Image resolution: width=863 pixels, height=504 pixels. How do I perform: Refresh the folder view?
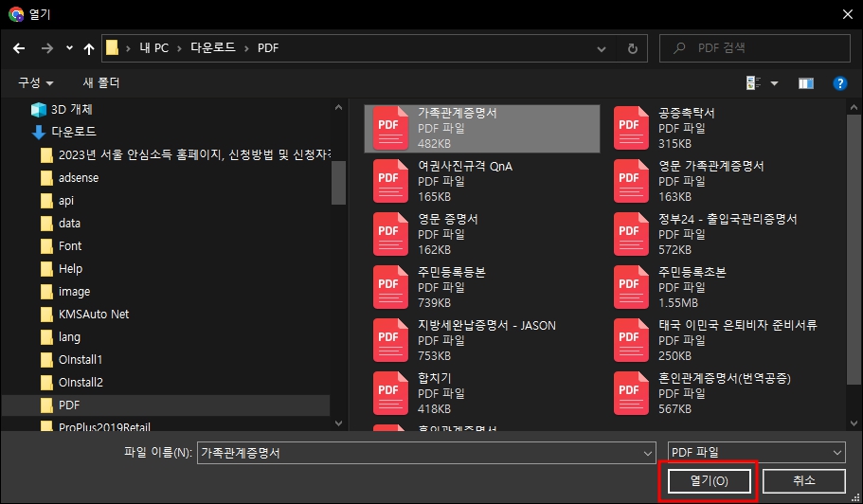coord(633,48)
